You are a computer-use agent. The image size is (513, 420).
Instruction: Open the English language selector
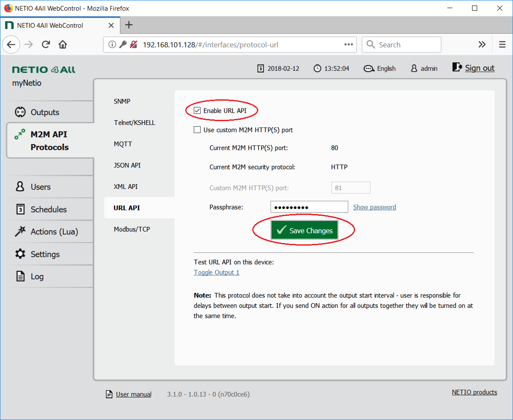pos(379,69)
